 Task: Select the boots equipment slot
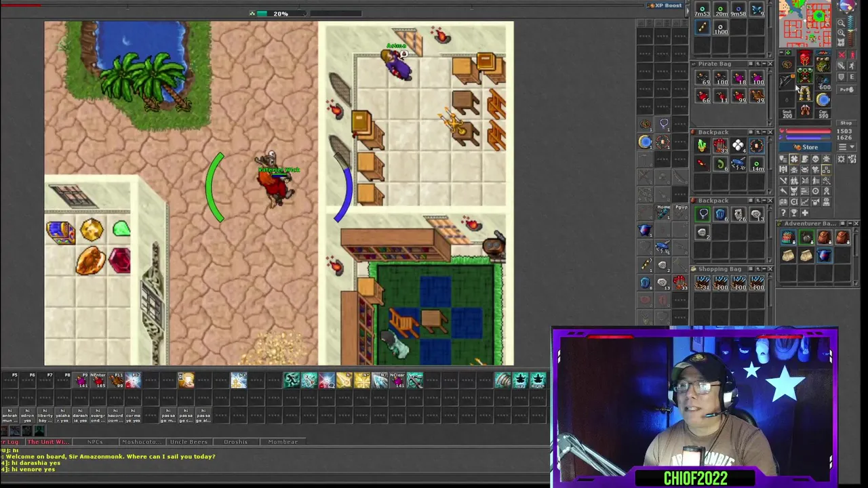(x=805, y=109)
